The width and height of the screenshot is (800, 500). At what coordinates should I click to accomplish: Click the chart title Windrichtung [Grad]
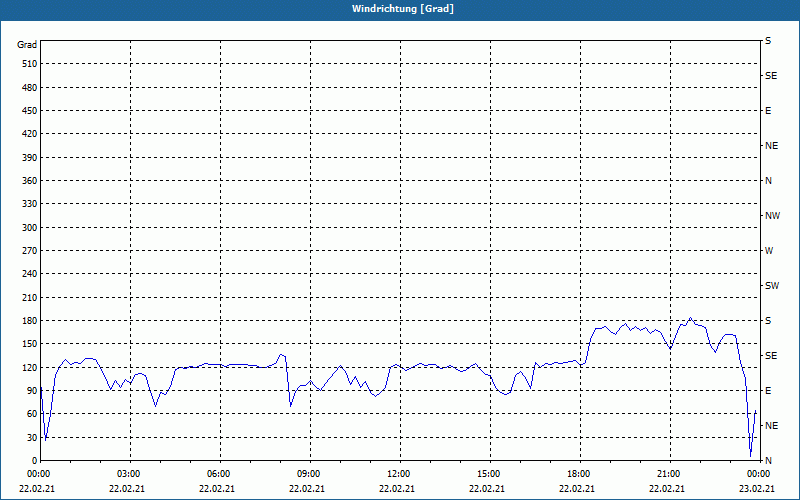[x=403, y=9]
